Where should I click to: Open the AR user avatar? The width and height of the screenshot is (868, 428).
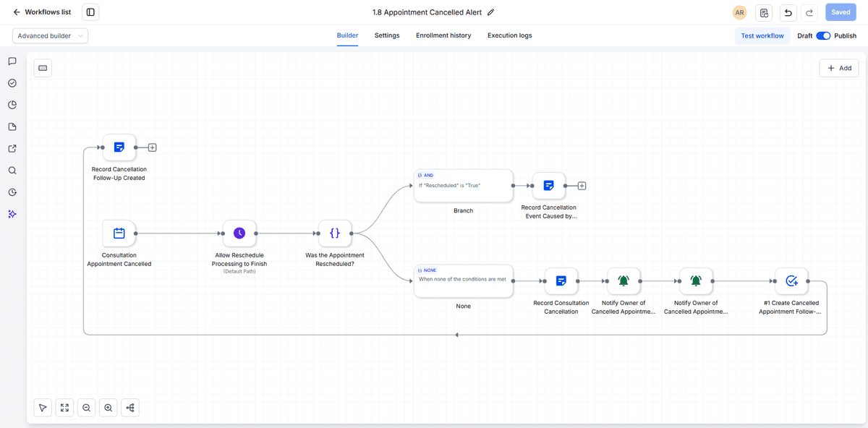point(739,12)
